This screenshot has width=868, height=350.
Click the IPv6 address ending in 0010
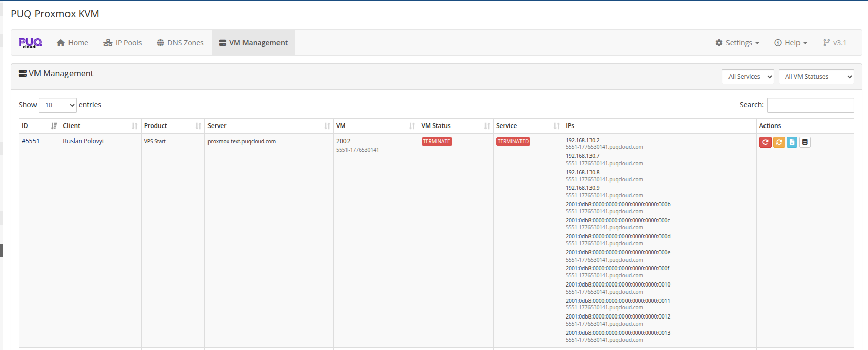(618, 284)
